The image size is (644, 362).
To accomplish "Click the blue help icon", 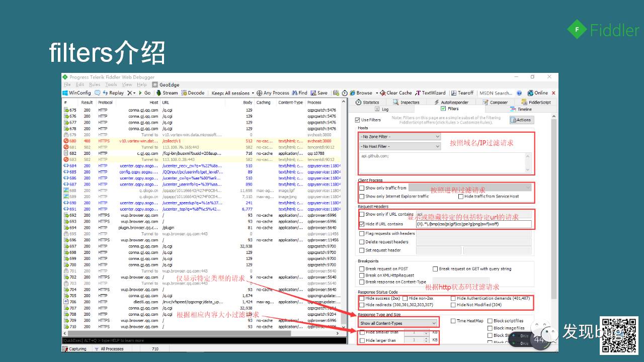I will (520, 93).
